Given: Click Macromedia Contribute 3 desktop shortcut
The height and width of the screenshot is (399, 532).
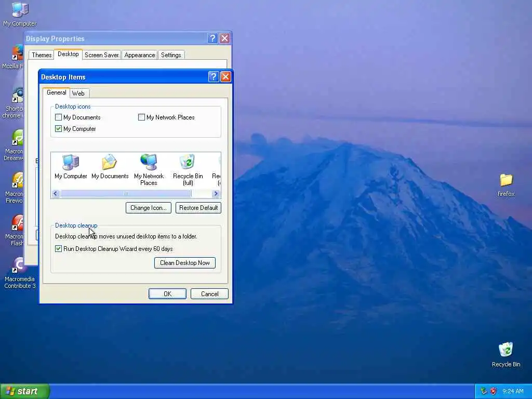Looking at the screenshot, I should click(x=20, y=273).
